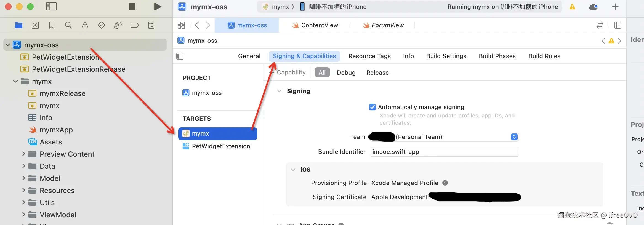
Task: Switch to Build Settings tab
Action: (x=446, y=56)
